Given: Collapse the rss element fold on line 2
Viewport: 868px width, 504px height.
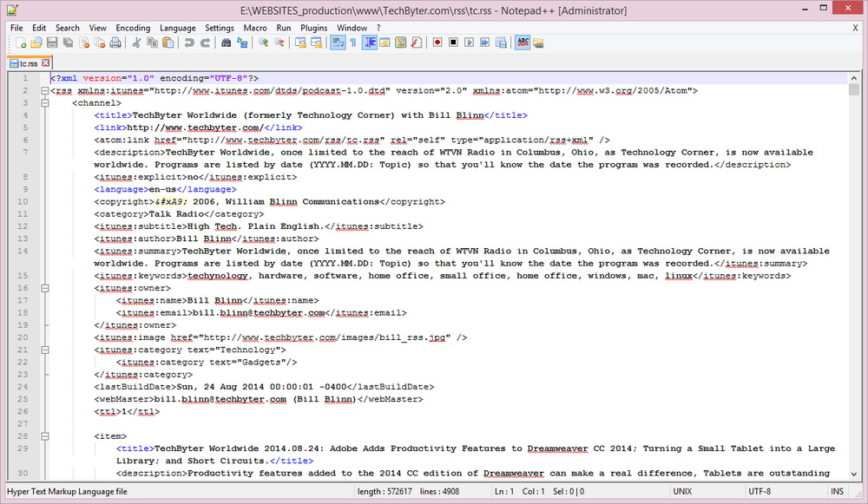Looking at the screenshot, I should (45, 91).
